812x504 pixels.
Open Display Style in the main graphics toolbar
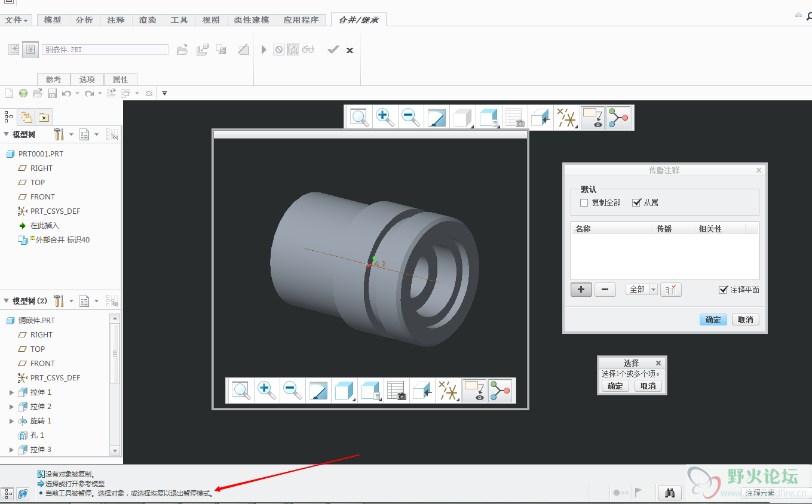click(x=462, y=117)
